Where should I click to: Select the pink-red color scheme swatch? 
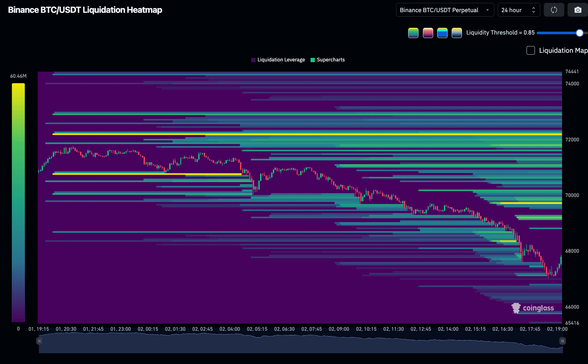(428, 33)
